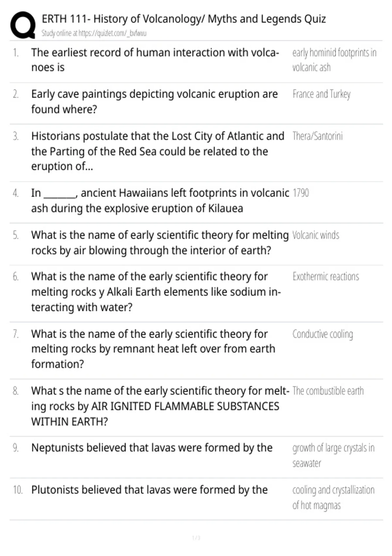The height and width of the screenshot is (556, 392).
Task: Click 'growth of large crystals in seawater' answer
Action: point(333,455)
